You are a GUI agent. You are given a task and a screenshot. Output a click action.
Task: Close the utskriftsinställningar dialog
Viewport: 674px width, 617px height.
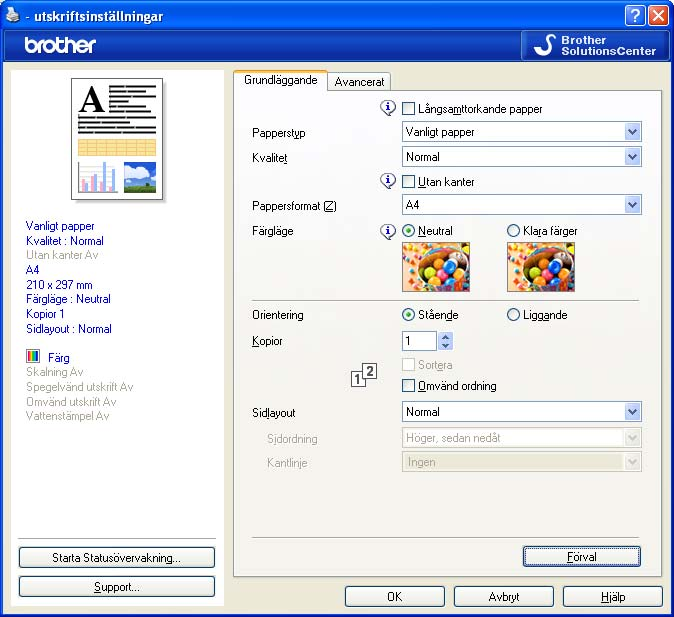click(x=659, y=16)
